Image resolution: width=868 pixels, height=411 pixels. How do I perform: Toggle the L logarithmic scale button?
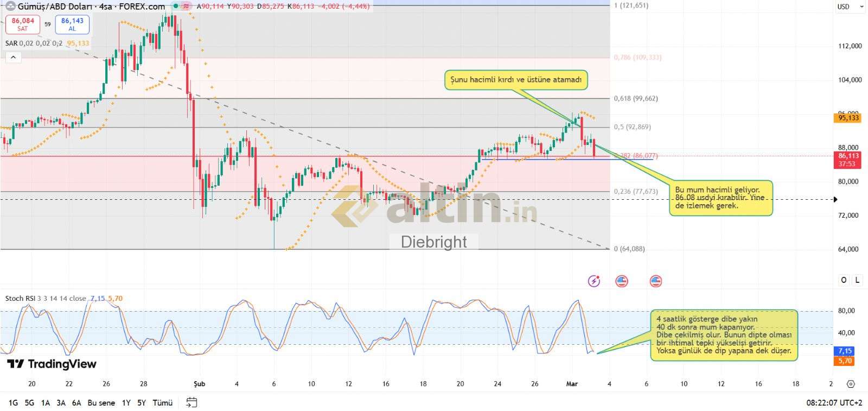click(857, 280)
